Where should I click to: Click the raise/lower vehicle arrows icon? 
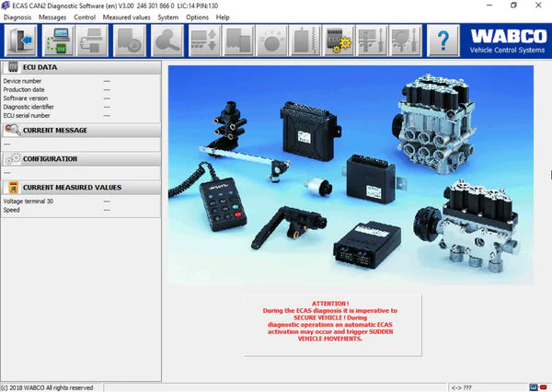point(204,40)
